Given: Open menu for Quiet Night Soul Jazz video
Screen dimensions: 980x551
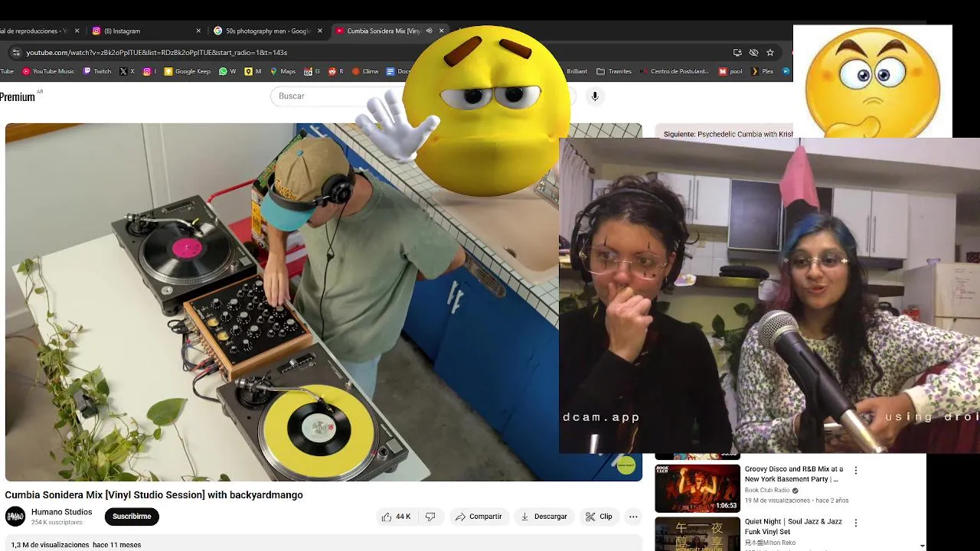Looking at the screenshot, I should tap(856, 523).
